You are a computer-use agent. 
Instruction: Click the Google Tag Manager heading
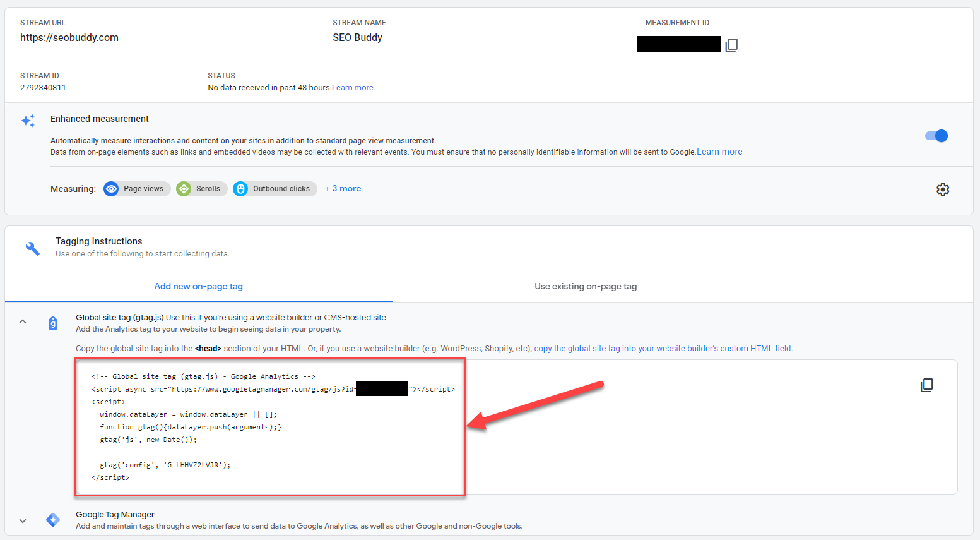(x=115, y=514)
